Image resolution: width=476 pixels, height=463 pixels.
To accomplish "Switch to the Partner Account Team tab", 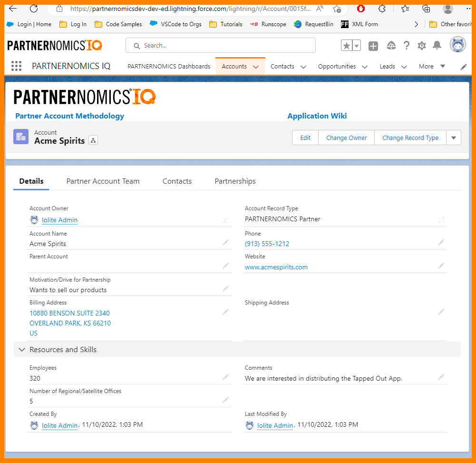I will [x=103, y=181].
